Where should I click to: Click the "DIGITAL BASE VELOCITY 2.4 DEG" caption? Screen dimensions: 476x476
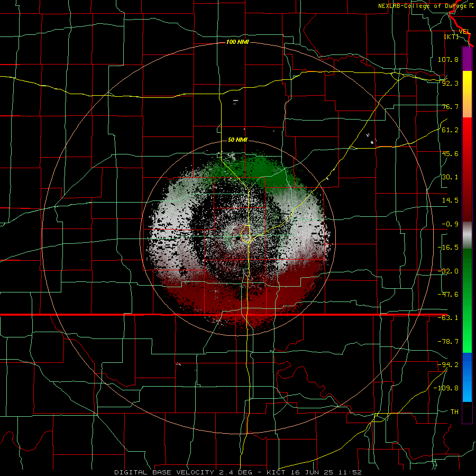click(183, 472)
